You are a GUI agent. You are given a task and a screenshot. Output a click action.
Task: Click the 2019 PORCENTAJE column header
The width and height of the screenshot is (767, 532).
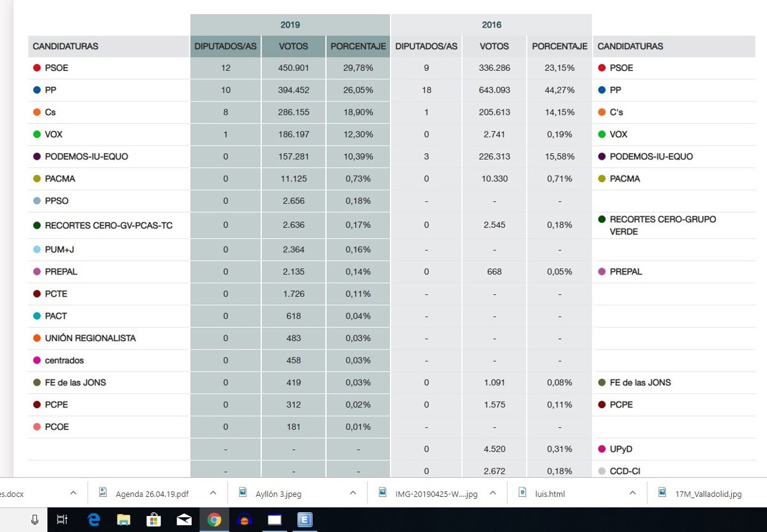click(358, 47)
